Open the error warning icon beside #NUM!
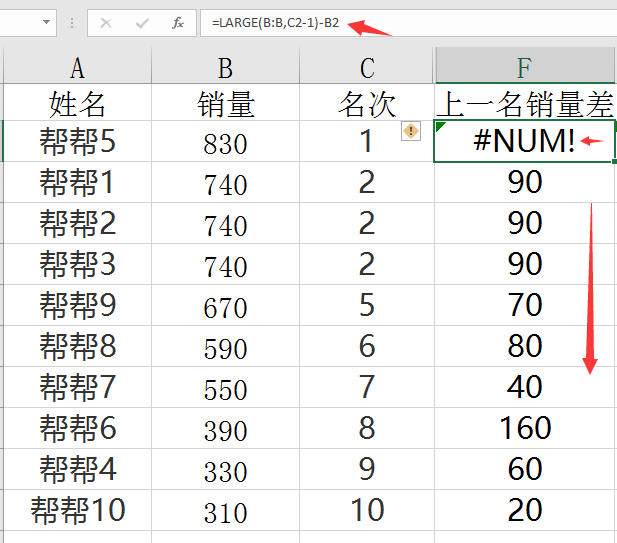617x543 pixels. tap(411, 131)
